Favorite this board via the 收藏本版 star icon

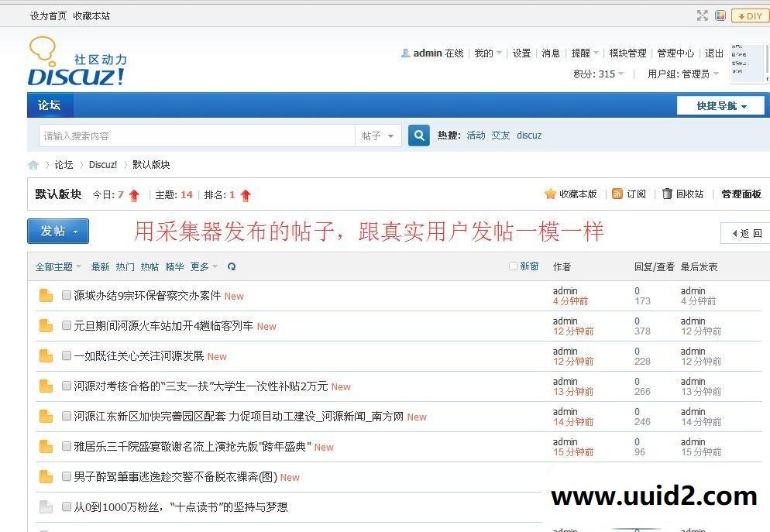coord(549,194)
